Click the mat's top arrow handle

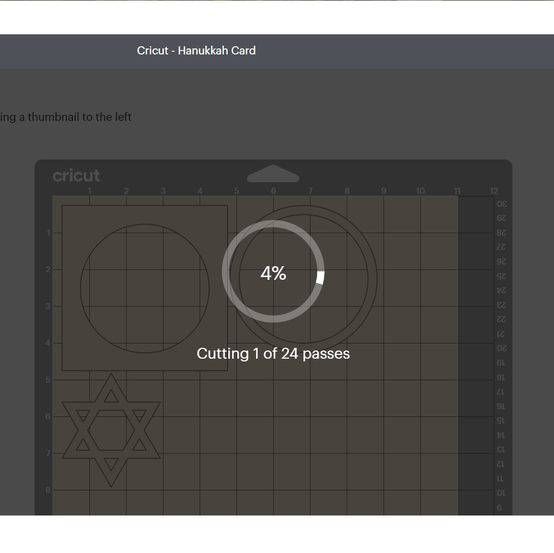pyautogui.click(x=273, y=173)
